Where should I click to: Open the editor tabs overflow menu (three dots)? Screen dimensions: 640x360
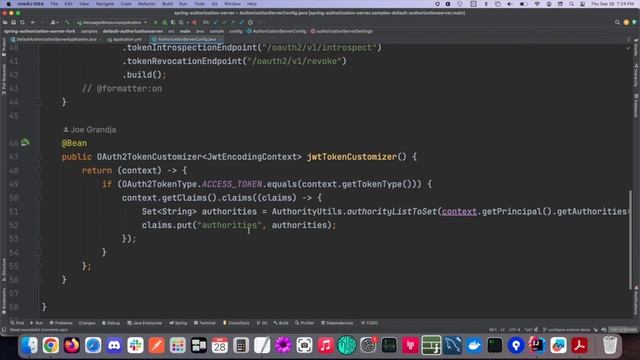[628, 40]
